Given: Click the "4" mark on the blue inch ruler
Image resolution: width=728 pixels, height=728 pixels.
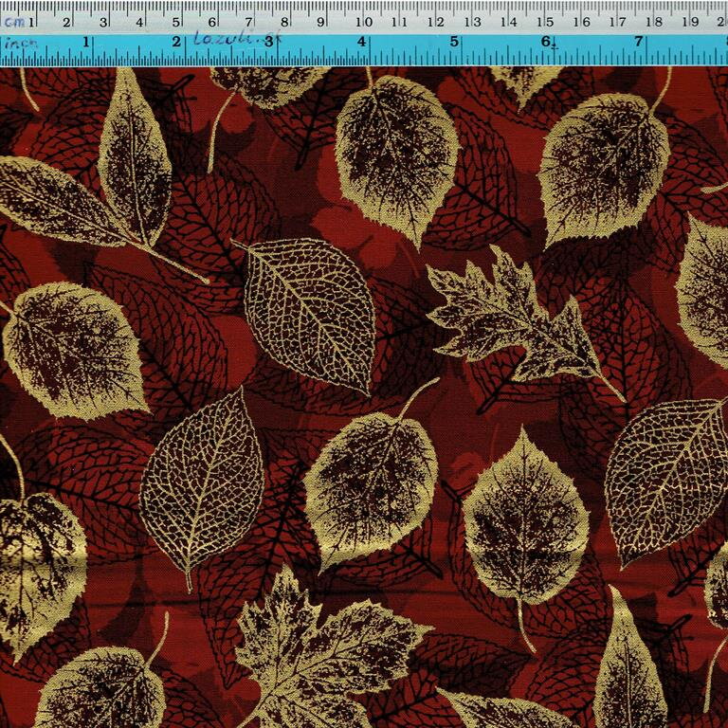Looking at the screenshot, I should (x=361, y=42).
